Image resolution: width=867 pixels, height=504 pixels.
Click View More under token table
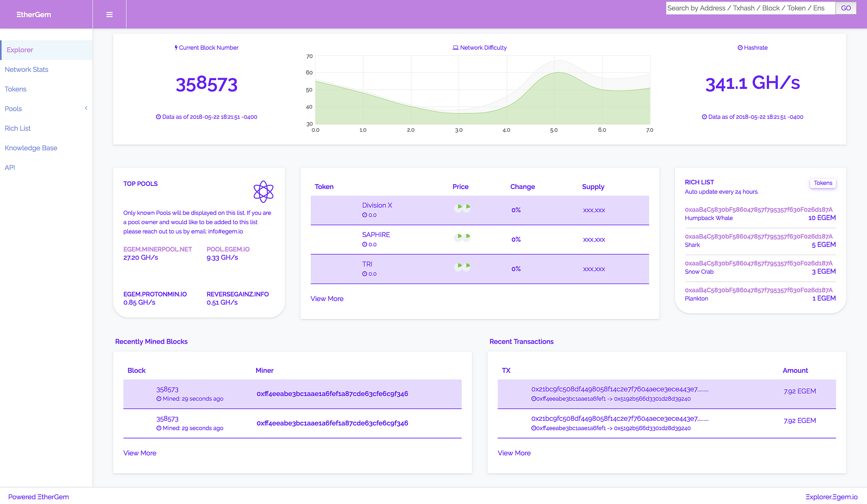[327, 299]
